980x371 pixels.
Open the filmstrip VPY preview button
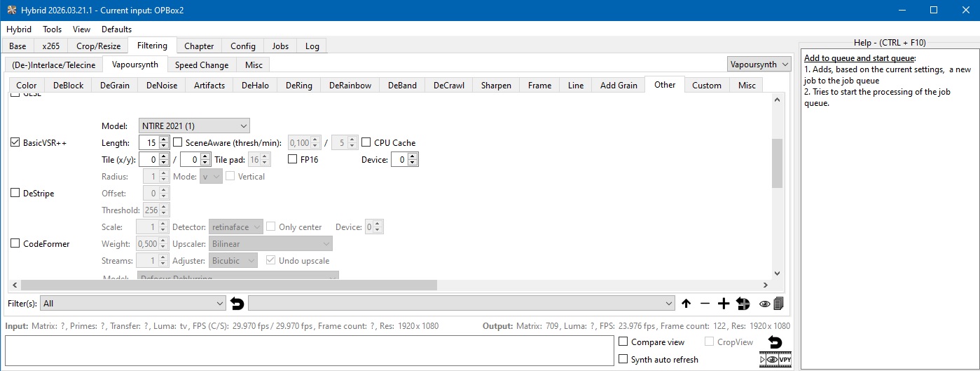tap(775, 359)
